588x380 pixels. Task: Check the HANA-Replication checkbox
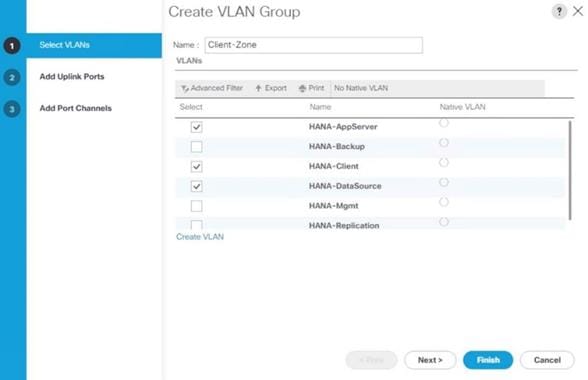point(196,225)
